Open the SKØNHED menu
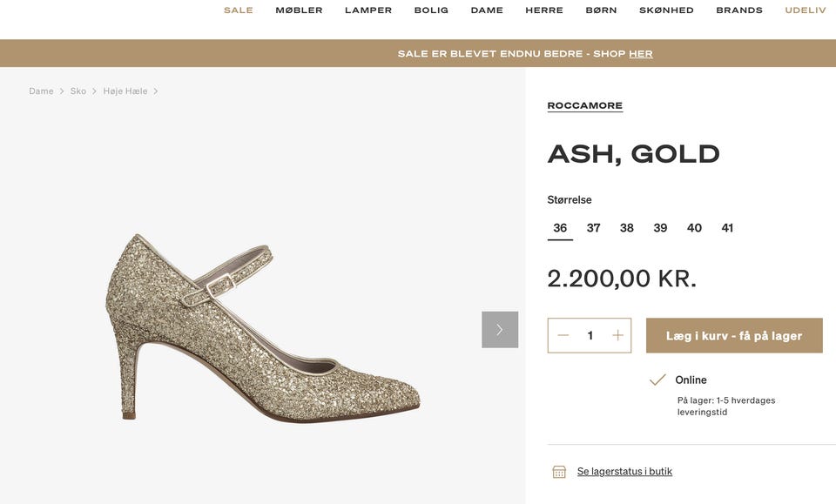 click(x=666, y=10)
